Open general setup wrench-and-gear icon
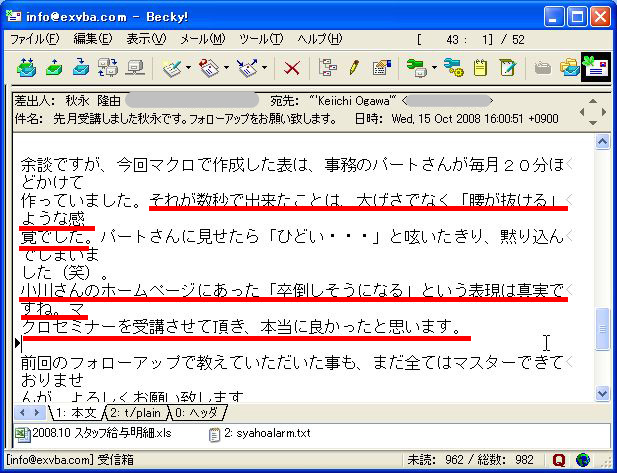The image size is (617, 473). pos(453,67)
